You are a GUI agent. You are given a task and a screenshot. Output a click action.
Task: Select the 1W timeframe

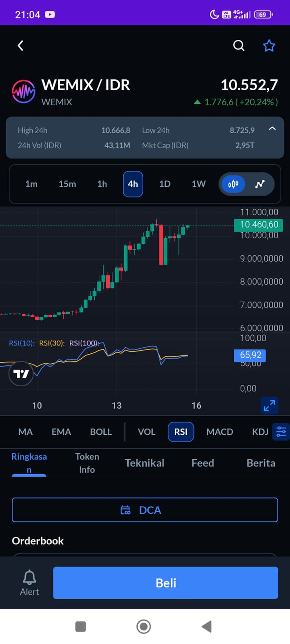point(198,184)
